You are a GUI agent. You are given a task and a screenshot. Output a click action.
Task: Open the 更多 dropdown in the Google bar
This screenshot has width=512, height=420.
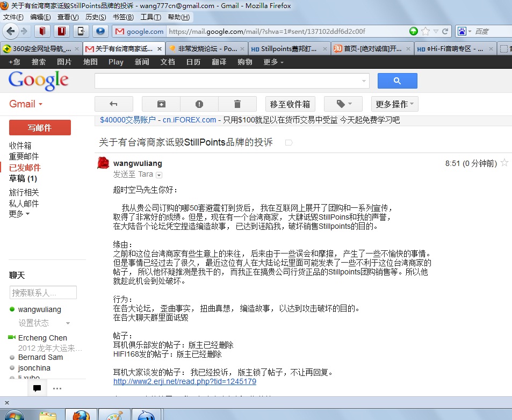tap(273, 62)
